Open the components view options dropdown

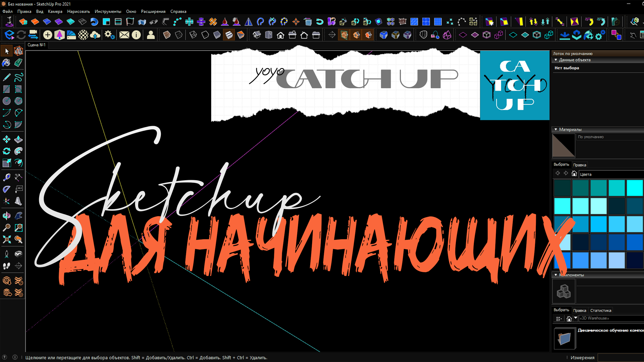coord(559,319)
